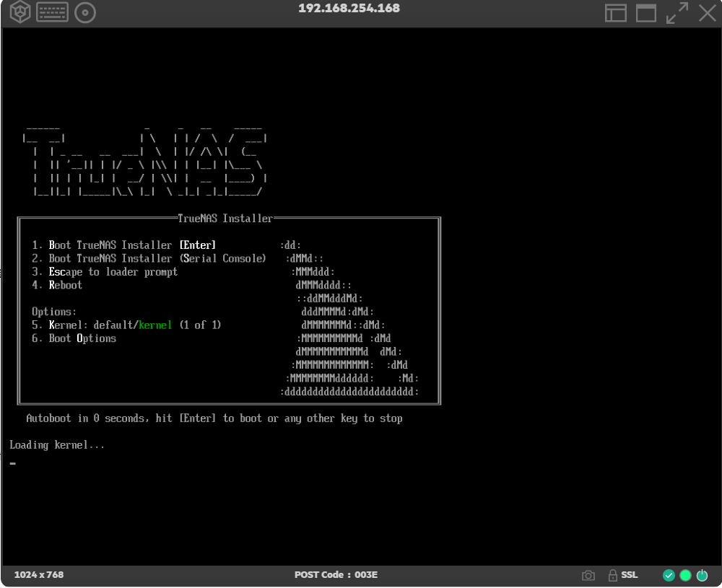
Task: Take a screenshot with the camera icon
Action: pos(588,576)
